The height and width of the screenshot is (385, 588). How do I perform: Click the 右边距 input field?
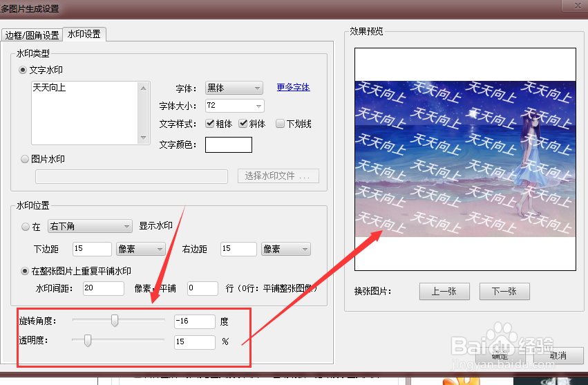pos(238,249)
